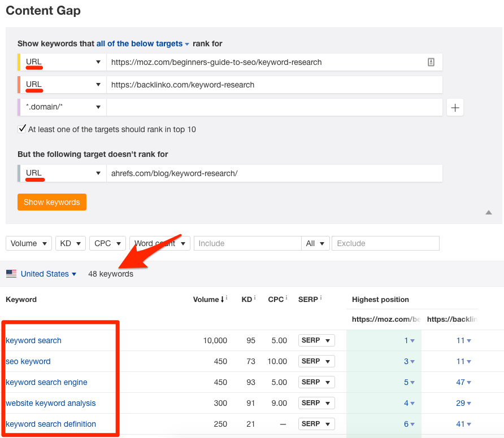
Task: Open SERP dropdown for 'keyword search'
Action: pos(316,340)
